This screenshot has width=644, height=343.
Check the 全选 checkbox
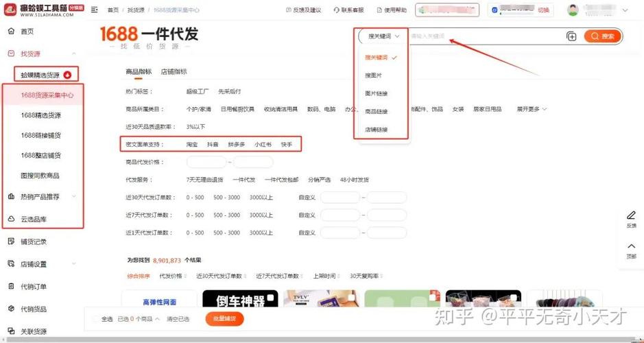point(96,319)
